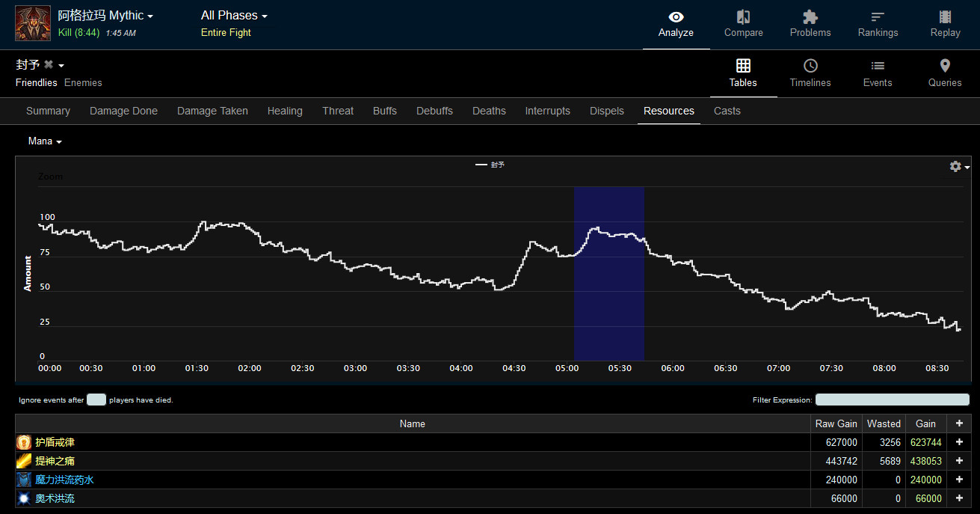Toggle the 封予 series in chart legend
The height and width of the screenshot is (514, 980).
point(491,165)
